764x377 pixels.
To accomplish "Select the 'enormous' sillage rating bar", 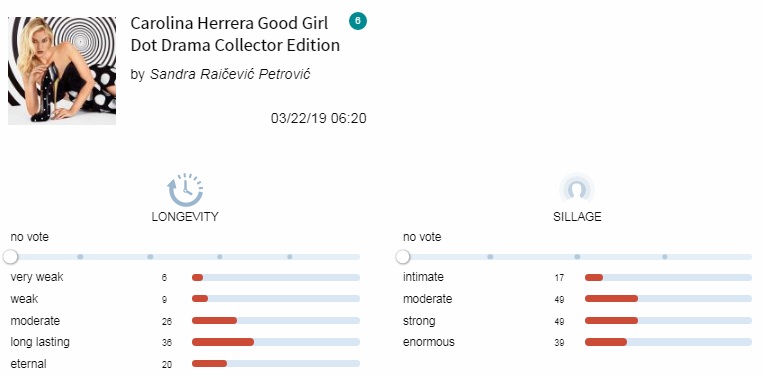I will coord(668,342).
